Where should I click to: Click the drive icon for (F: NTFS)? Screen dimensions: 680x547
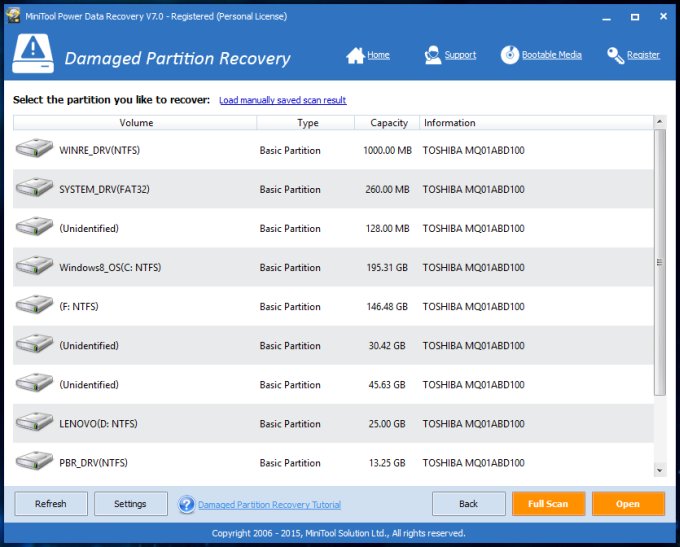tap(34, 305)
